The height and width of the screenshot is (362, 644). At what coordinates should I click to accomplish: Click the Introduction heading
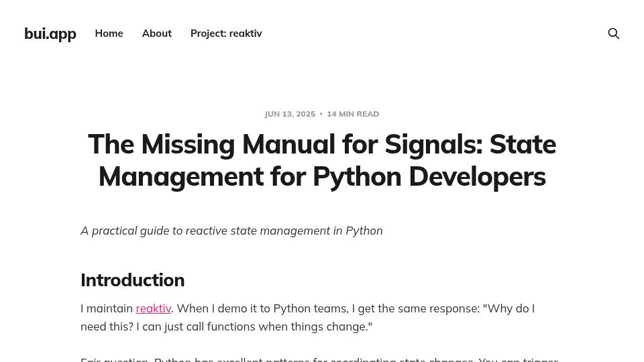point(132,280)
